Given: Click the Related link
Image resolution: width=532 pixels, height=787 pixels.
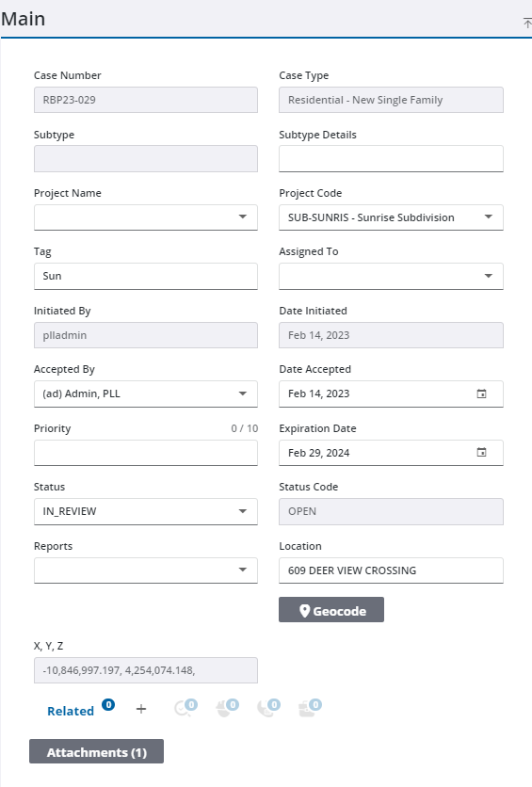Looking at the screenshot, I should 71,711.
